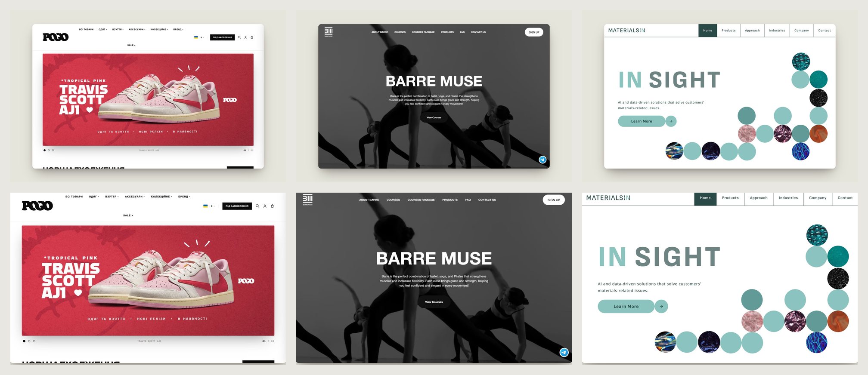Select the third slide dot in the larger POGO preview
Screen dimensions: 868x375
[x=34, y=341]
